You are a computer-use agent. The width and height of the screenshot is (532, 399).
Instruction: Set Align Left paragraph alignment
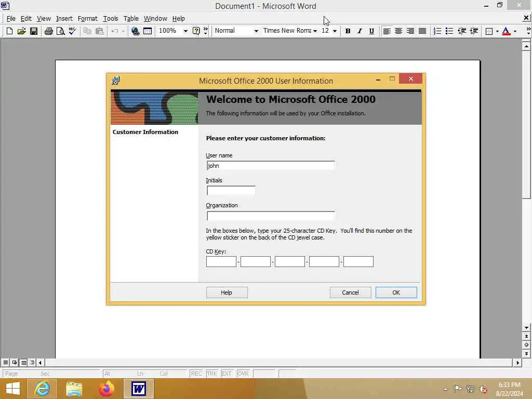pyautogui.click(x=387, y=31)
